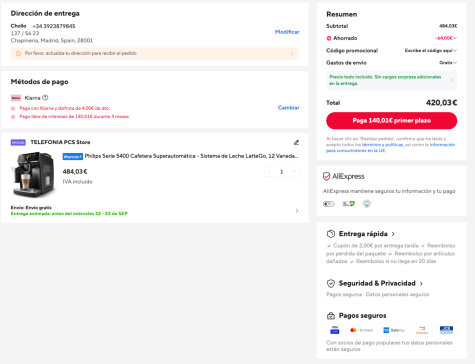Click the edit note pencil icon for store

(x=296, y=143)
